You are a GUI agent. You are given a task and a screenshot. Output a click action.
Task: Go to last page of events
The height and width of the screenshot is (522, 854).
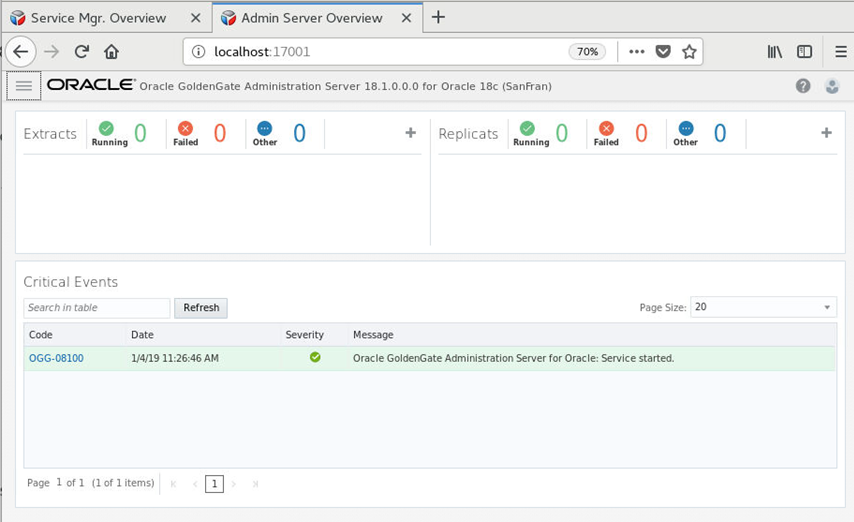(x=255, y=483)
